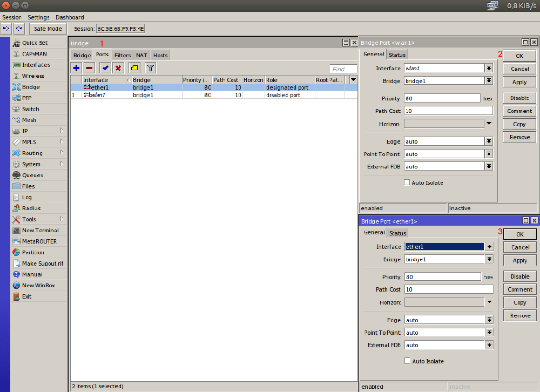Click Apply in the wlan1 port window
The image size is (540, 392).
pos(519,82)
